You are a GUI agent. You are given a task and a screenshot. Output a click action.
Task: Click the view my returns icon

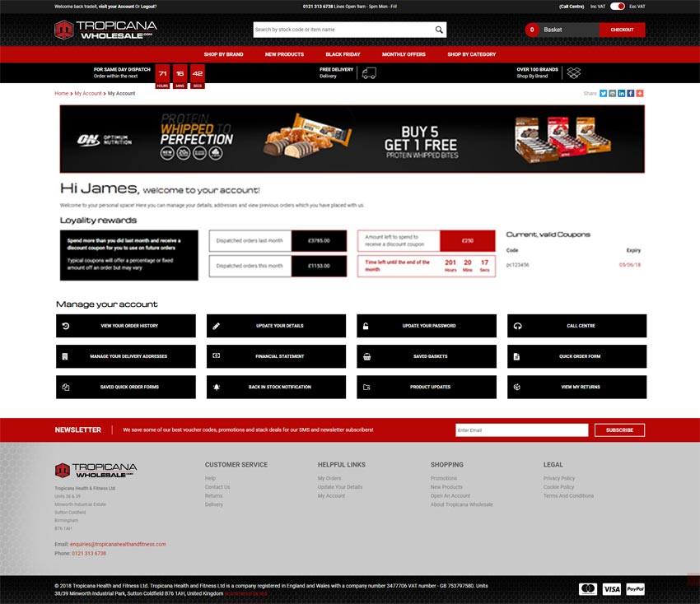coord(517,388)
